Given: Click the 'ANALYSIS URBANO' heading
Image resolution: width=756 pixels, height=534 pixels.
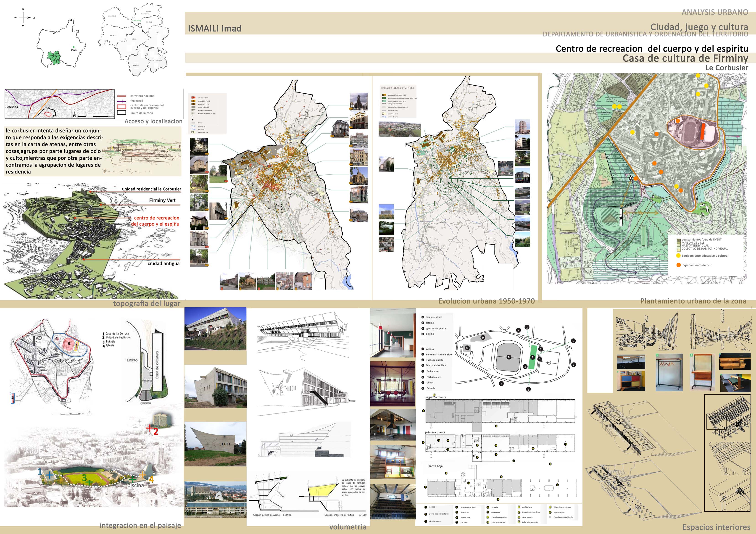Looking at the screenshot, I should click(715, 12).
